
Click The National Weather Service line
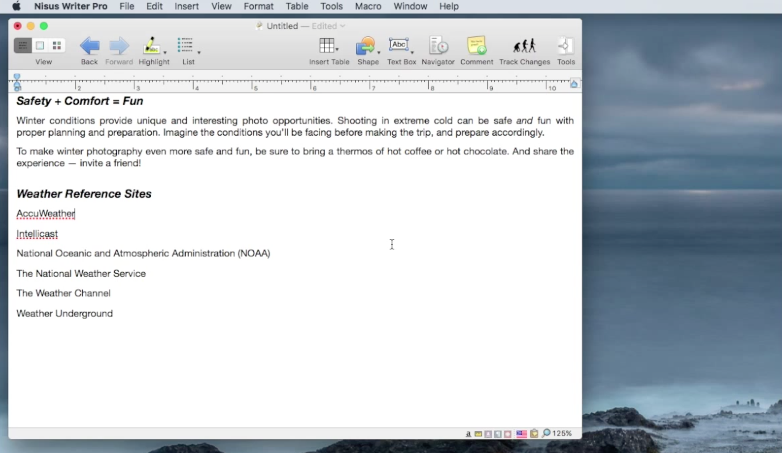(81, 273)
